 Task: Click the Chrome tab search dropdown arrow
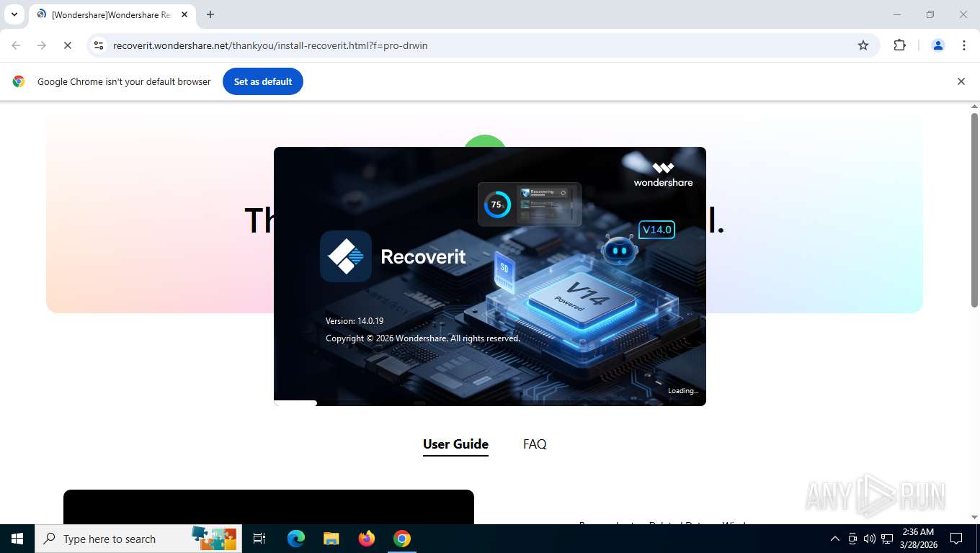tap(14, 14)
